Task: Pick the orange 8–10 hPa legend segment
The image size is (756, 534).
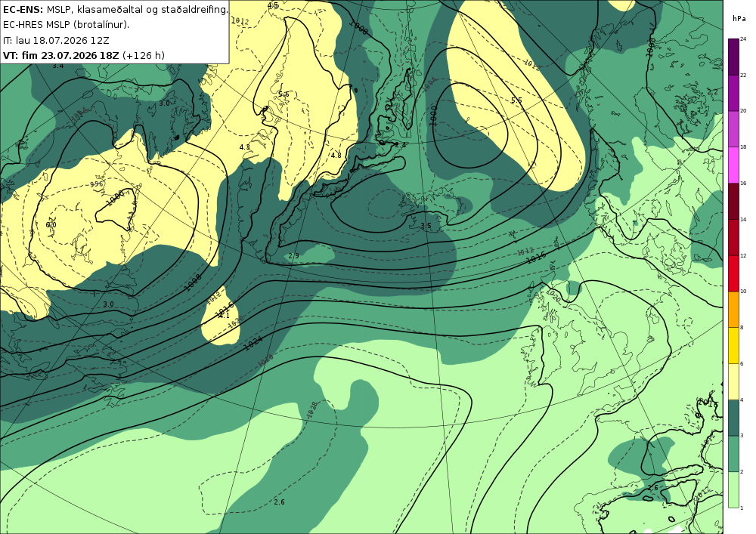Action: (x=734, y=309)
